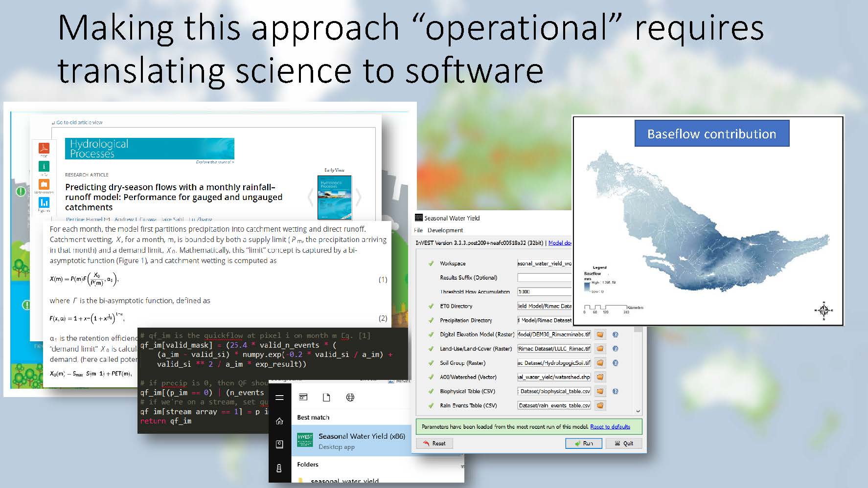Click the Workspace path input field
Viewport: 868px width, 488px height.
(x=545, y=263)
